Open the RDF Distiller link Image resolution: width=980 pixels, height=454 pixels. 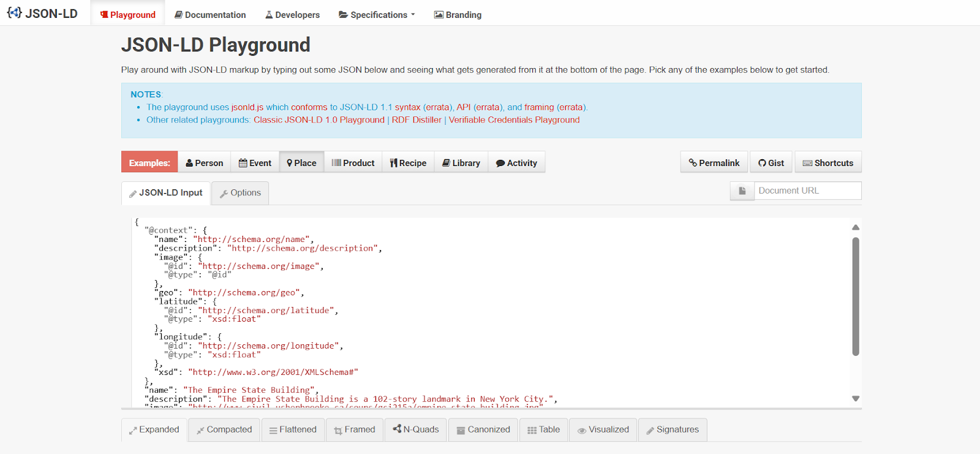pos(417,120)
